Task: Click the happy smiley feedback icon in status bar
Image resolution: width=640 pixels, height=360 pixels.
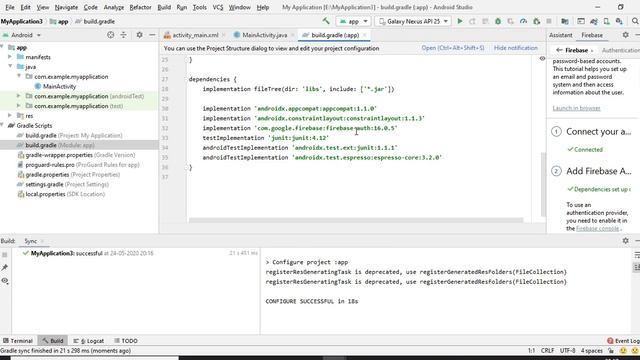Action: tap(623, 351)
